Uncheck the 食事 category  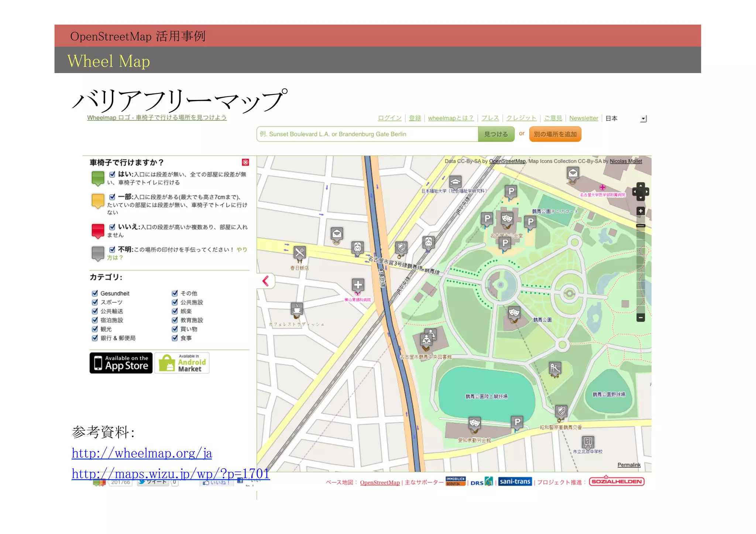175,338
